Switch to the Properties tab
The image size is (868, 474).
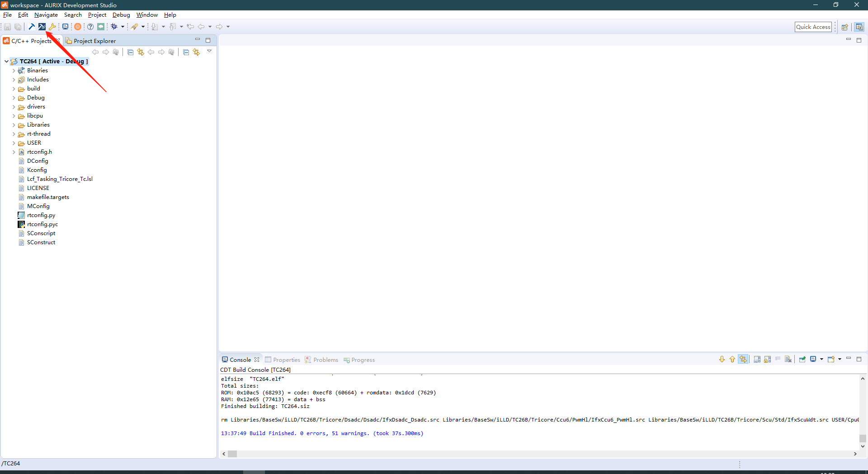click(x=283, y=360)
